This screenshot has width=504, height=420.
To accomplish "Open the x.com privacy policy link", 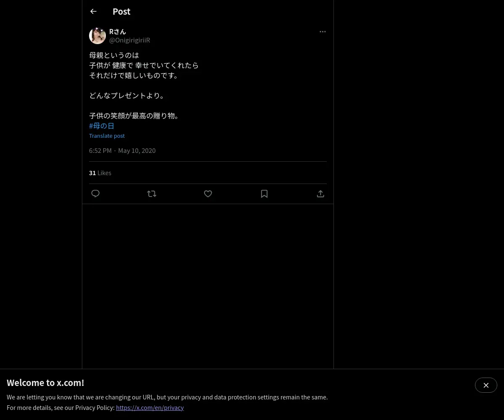I will (x=150, y=407).
